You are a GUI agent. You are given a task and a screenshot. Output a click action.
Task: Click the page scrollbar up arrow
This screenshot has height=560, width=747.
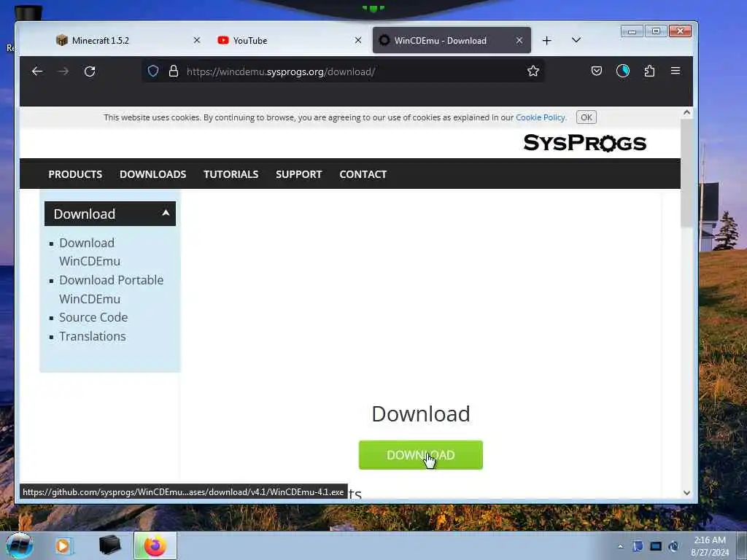click(686, 112)
